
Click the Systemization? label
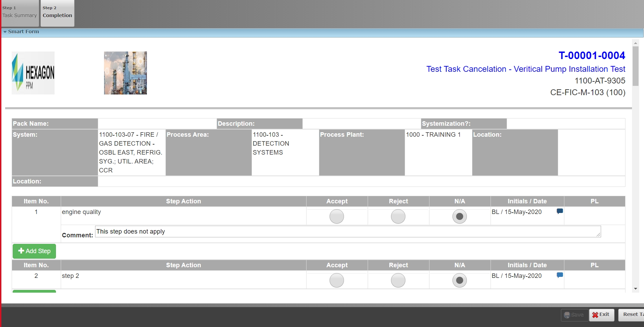click(x=446, y=124)
